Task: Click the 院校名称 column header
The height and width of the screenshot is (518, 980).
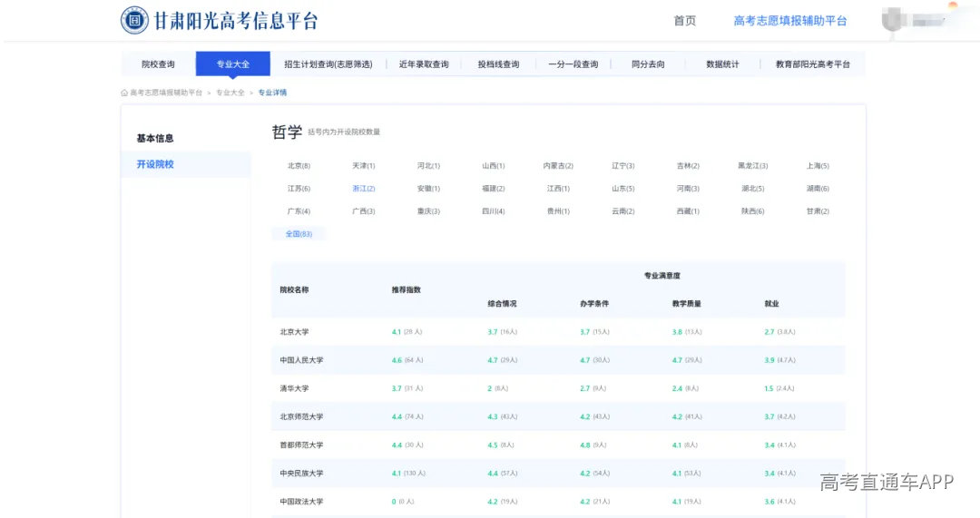Action: coord(294,290)
